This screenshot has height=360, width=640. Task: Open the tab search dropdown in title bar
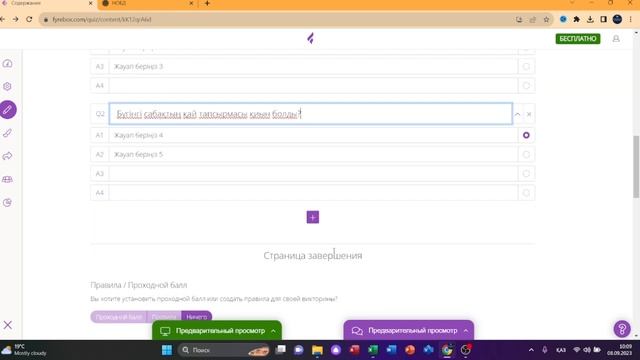[572, 3]
